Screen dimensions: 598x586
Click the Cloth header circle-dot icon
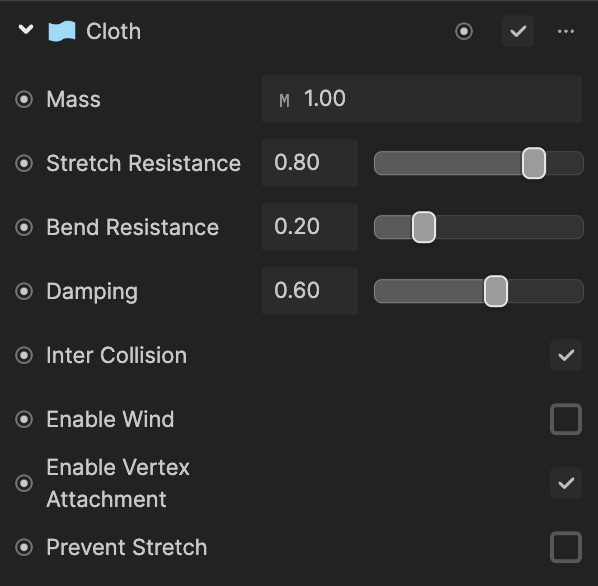[464, 31]
